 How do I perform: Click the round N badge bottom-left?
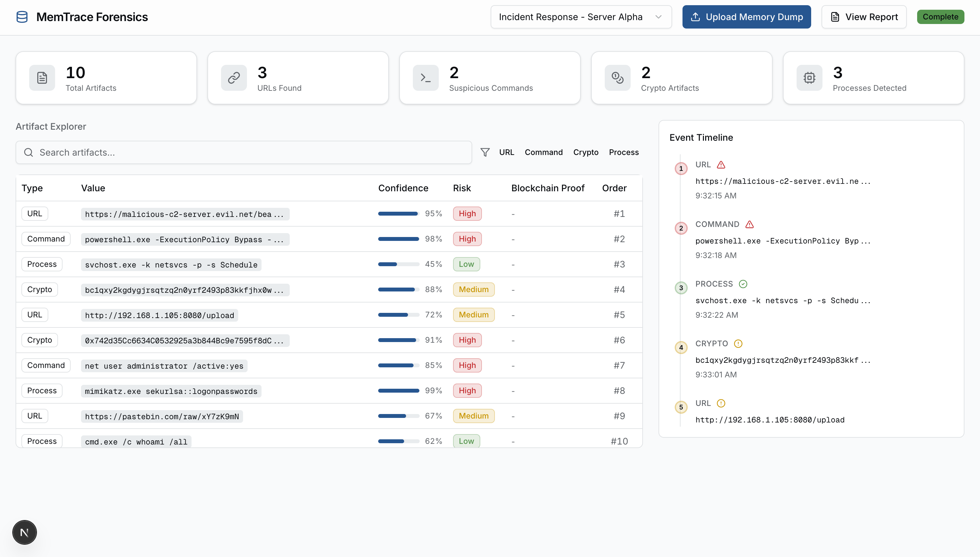tap(25, 532)
